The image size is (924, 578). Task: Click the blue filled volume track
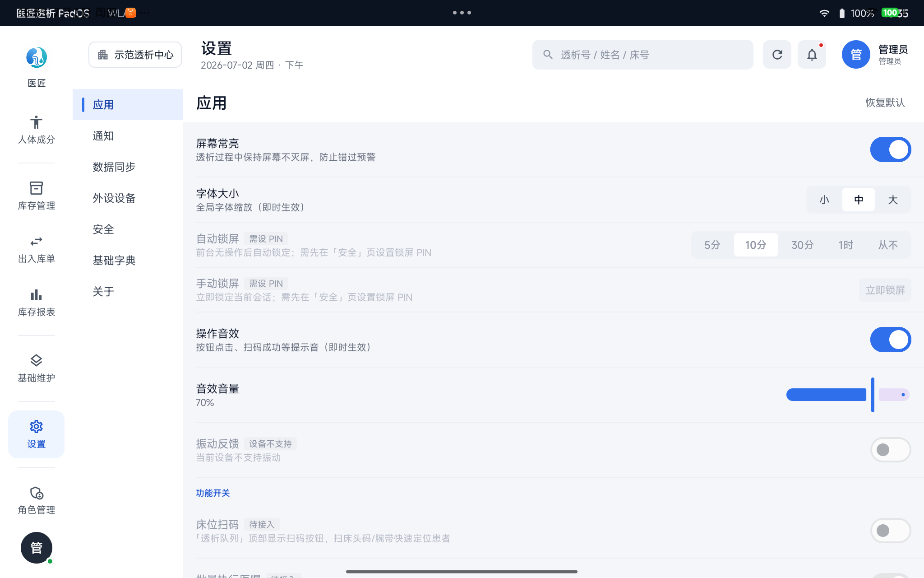826,395
